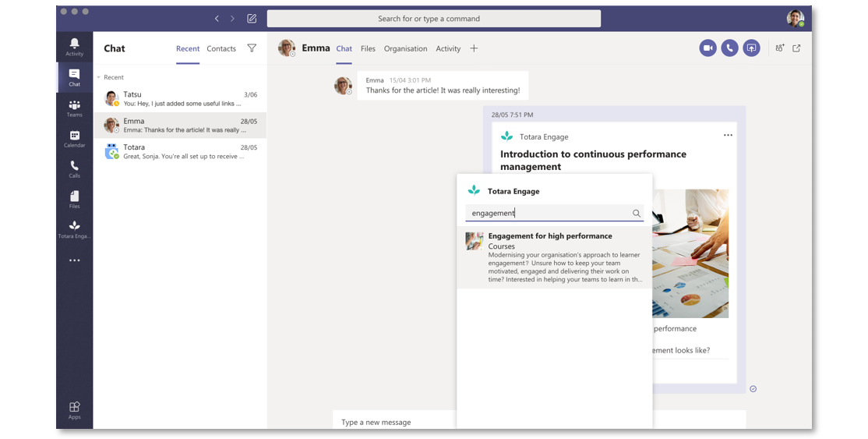Open Chat in the left sidebar
The height and width of the screenshot is (439, 868).
(x=74, y=78)
